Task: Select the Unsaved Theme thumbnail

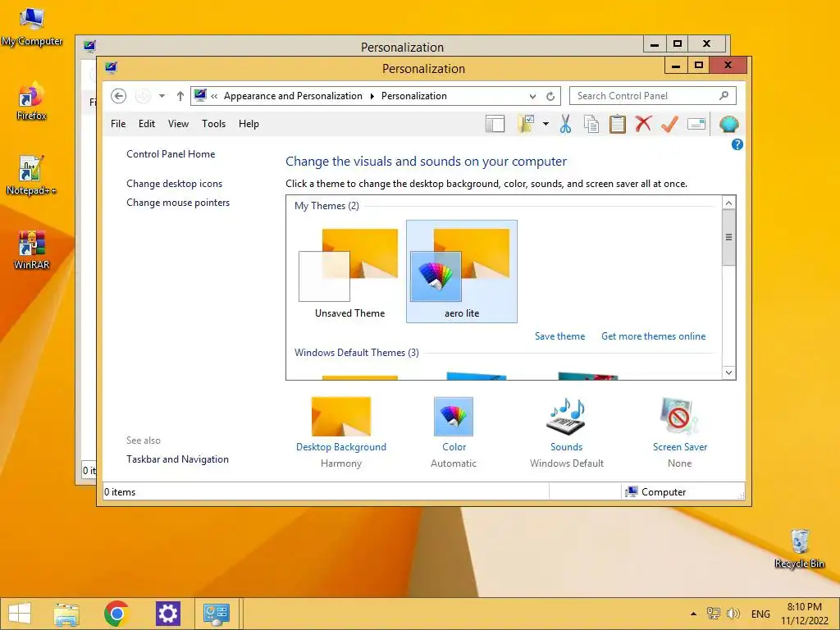Action: click(x=349, y=272)
